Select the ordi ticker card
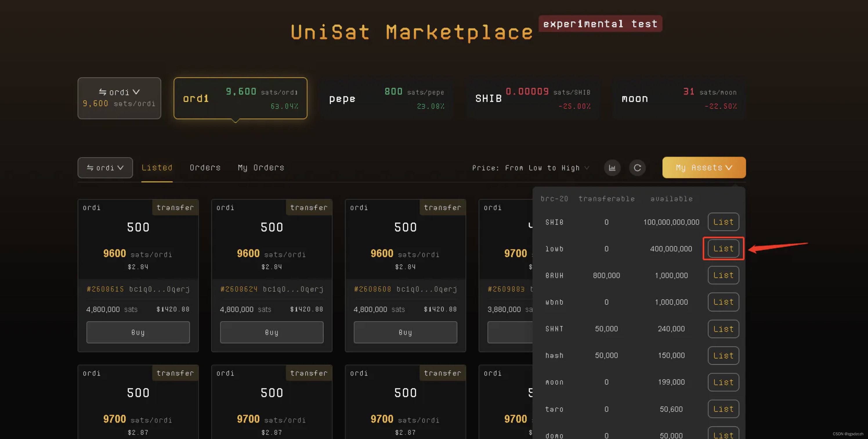 pos(240,98)
